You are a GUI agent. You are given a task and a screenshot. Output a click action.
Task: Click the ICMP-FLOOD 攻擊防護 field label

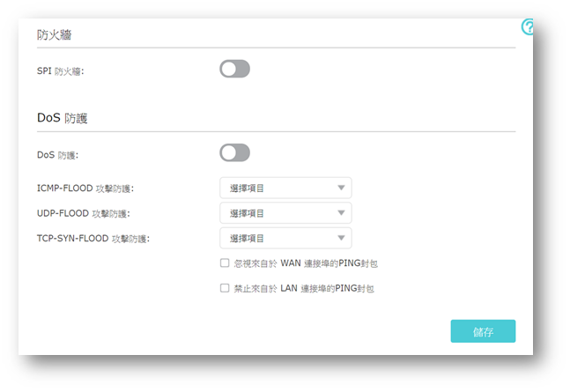point(85,189)
